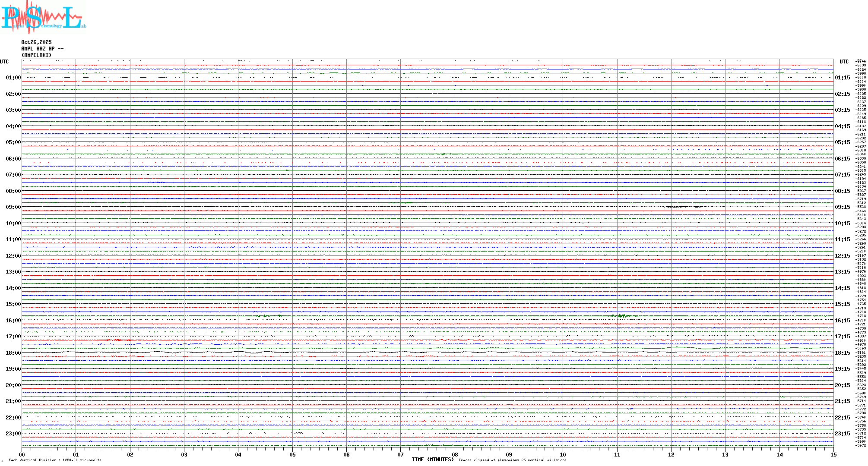Click minute marker 10 on bottom axis
Screen dimensions: 868x466
(563, 454)
